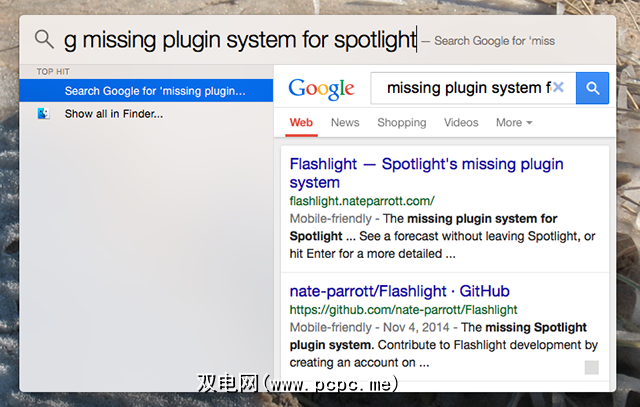
Task: Switch to the Shopping tab
Action: [401, 123]
